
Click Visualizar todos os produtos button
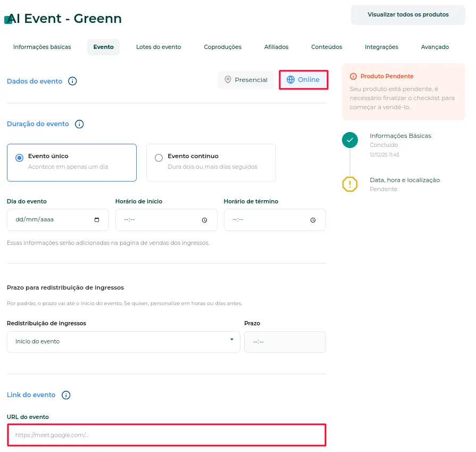[x=408, y=14]
